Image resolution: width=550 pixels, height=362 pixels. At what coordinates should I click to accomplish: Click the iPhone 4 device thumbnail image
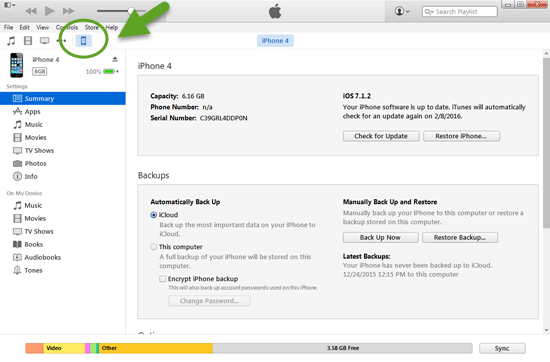coord(16,65)
